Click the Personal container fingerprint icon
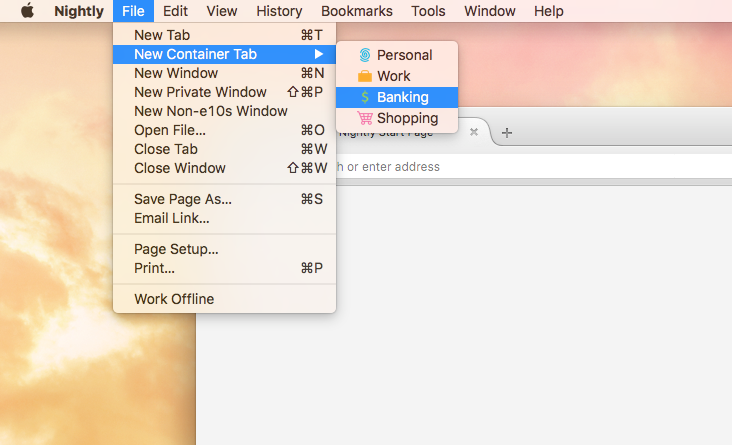Image resolution: width=732 pixels, height=445 pixels. click(x=365, y=55)
